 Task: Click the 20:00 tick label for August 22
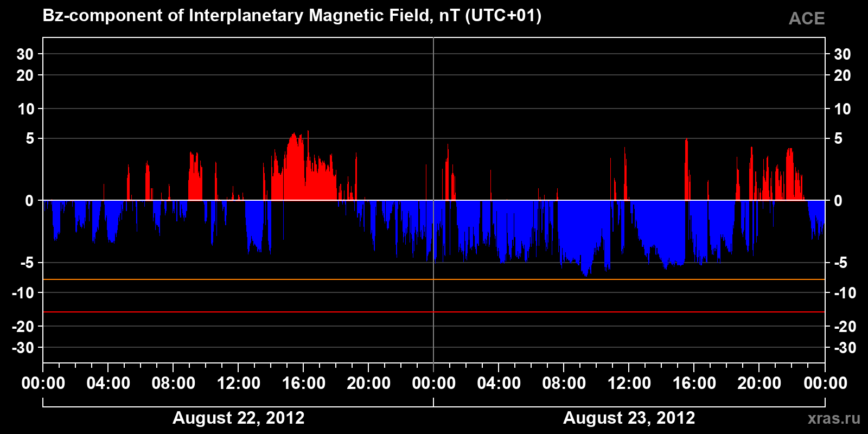click(369, 383)
